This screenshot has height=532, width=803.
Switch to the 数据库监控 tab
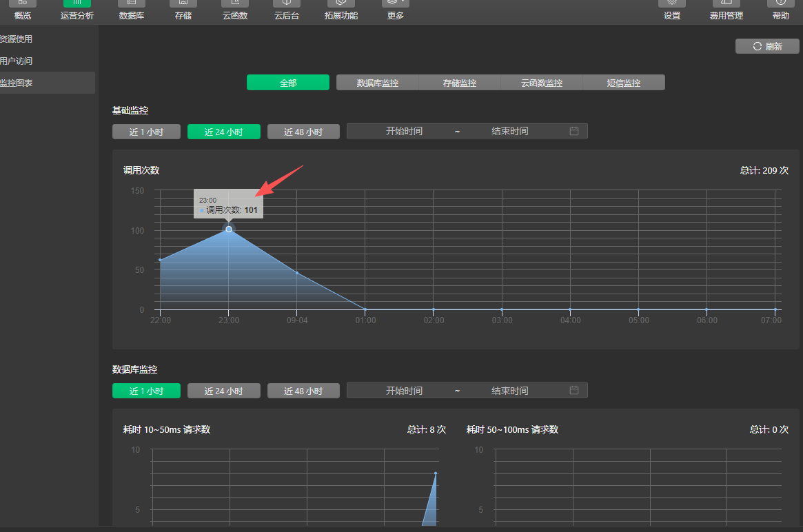click(378, 83)
